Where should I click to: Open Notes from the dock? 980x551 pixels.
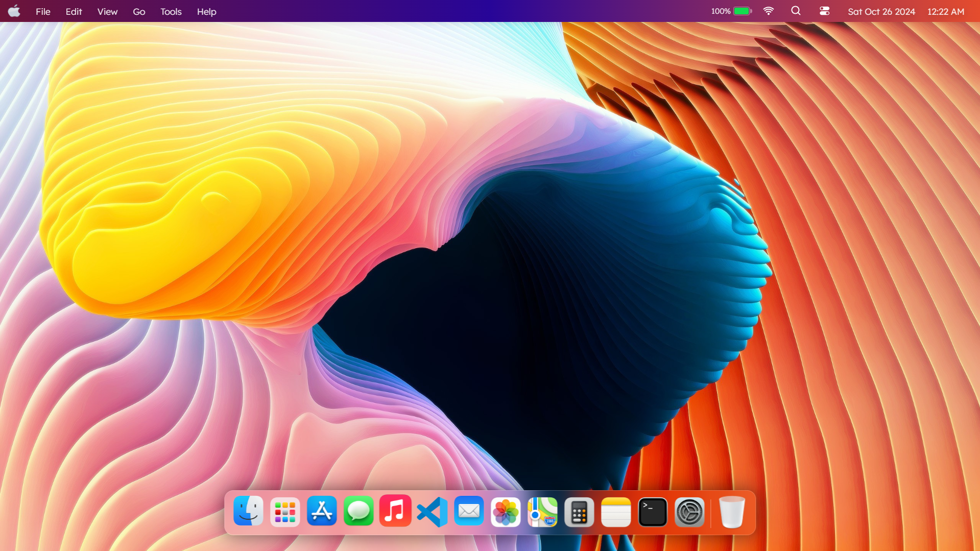tap(616, 511)
